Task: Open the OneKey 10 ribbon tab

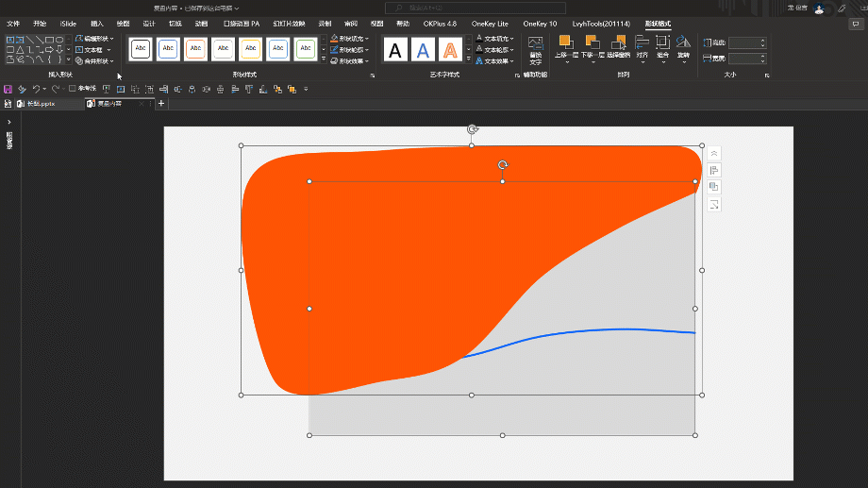Action: pyautogui.click(x=540, y=24)
